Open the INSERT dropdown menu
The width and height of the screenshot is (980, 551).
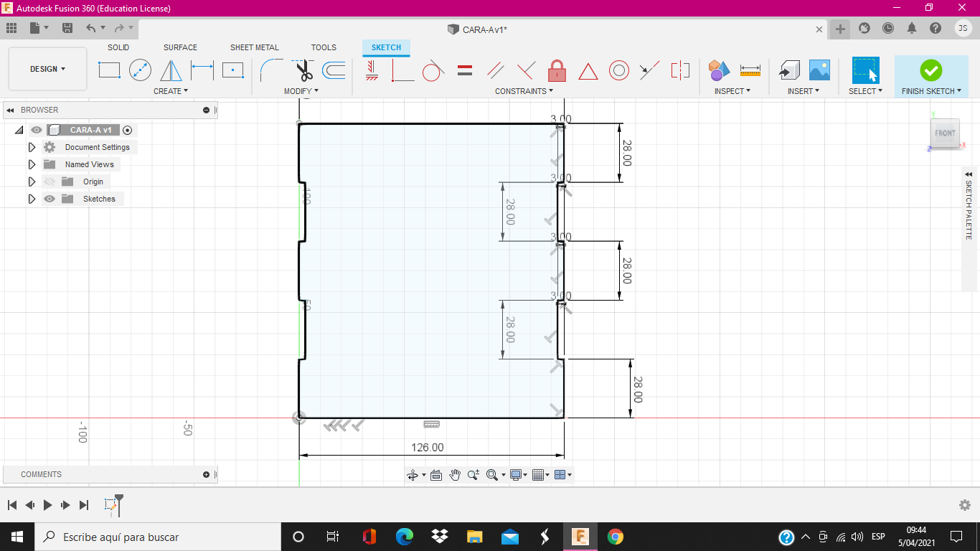tap(804, 91)
